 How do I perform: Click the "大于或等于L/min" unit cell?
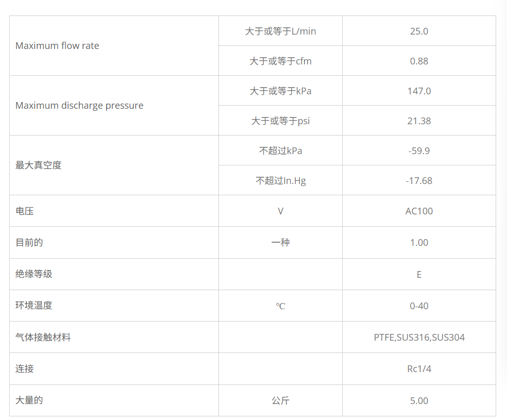coord(280,31)
